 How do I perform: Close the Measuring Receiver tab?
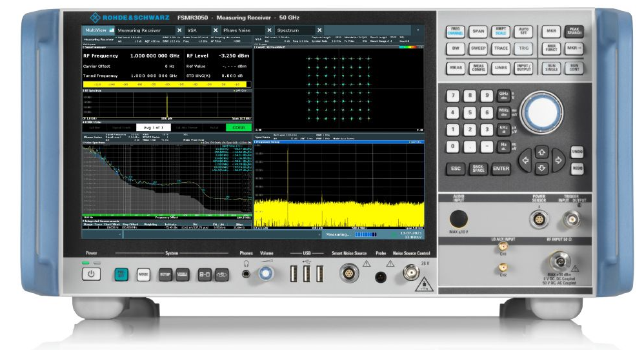coord(179,30)
